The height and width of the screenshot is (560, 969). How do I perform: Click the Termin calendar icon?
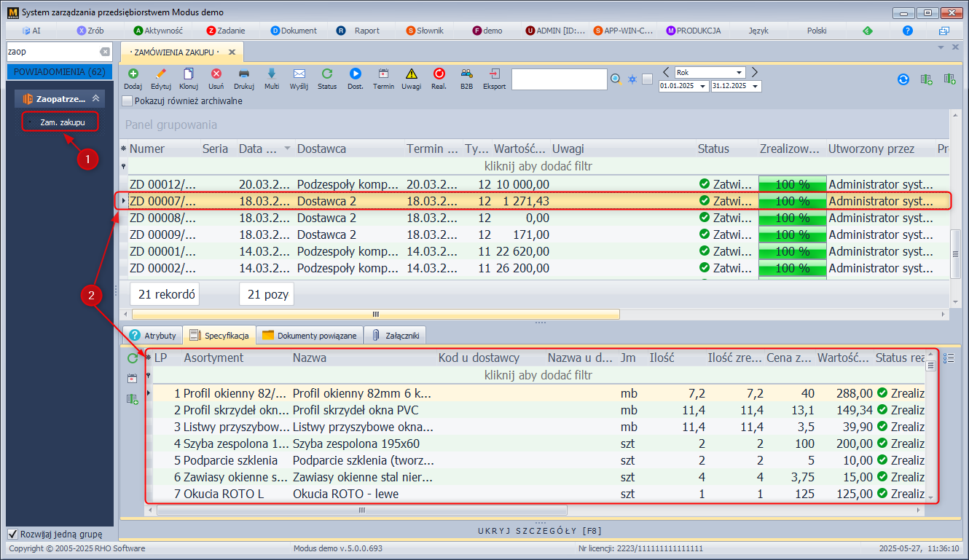[x=383, y=74]
